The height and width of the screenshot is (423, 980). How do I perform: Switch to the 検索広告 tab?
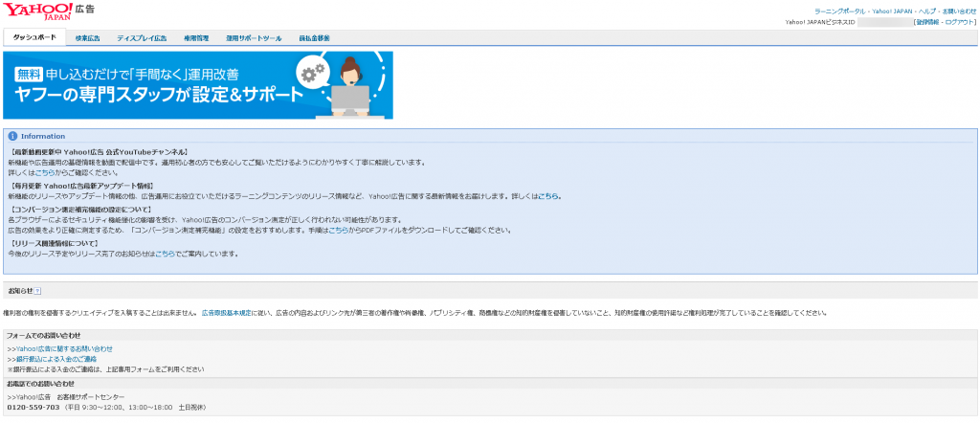87,38
